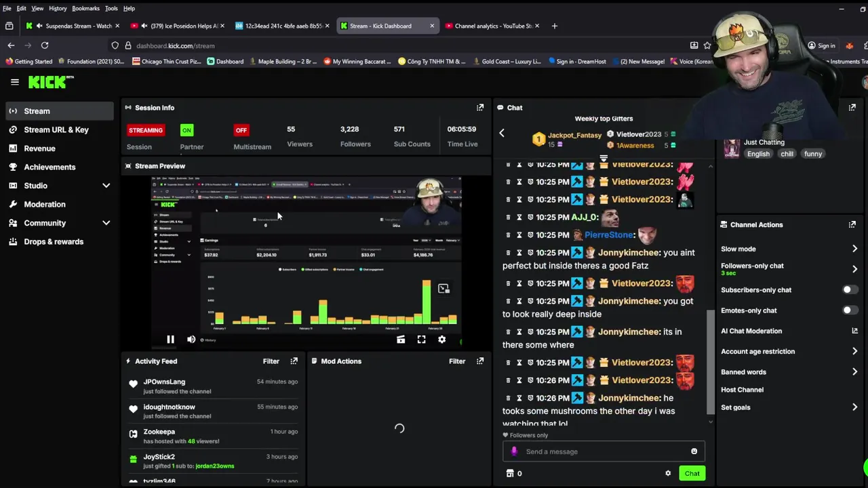
Task: Toggle Subscribers-only chat
Action: coord(849,290)
